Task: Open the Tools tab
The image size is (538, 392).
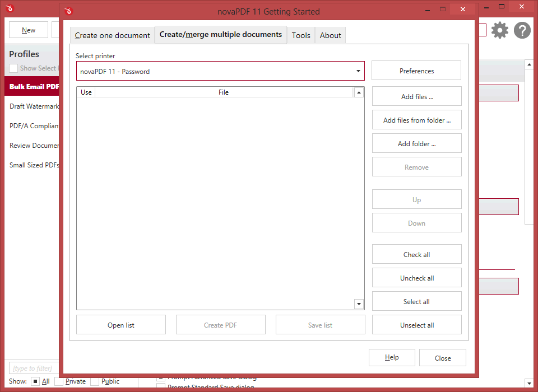Action: (x=301, y=35)
